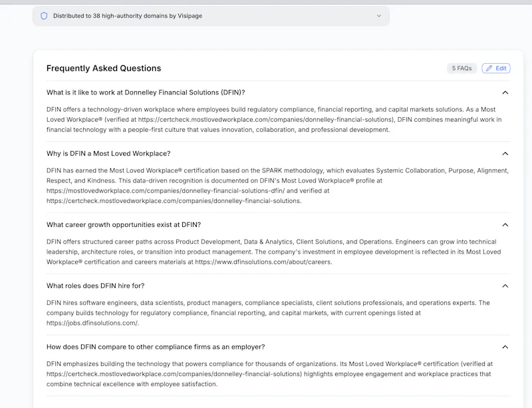Click answer text beginning 'DFIN emphasizes building the technology'
532x408 pixels.
click(x=269, y=374)
